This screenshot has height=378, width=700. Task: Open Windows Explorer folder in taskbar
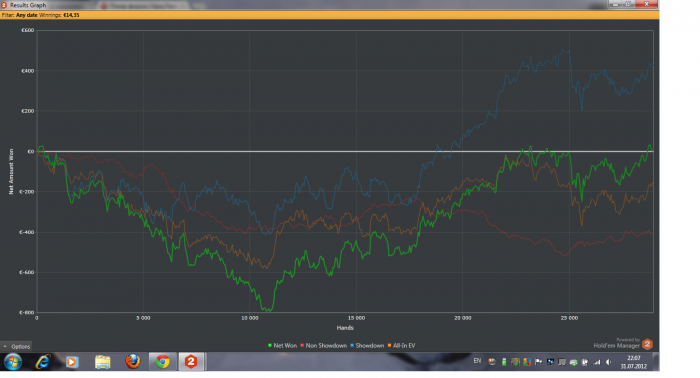pyautogui.click(x=103, y=361)
